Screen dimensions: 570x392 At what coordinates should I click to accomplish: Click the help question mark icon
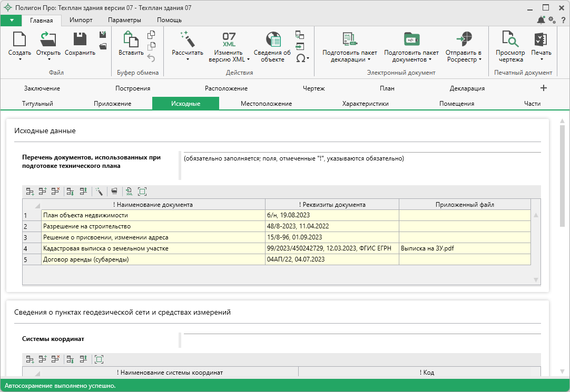[x=563, y=20]
